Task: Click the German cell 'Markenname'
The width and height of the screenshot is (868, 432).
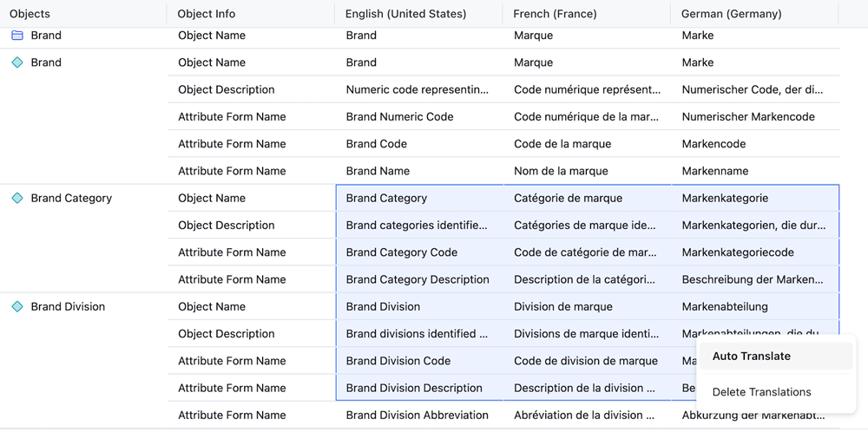Action: coord(714,171)
